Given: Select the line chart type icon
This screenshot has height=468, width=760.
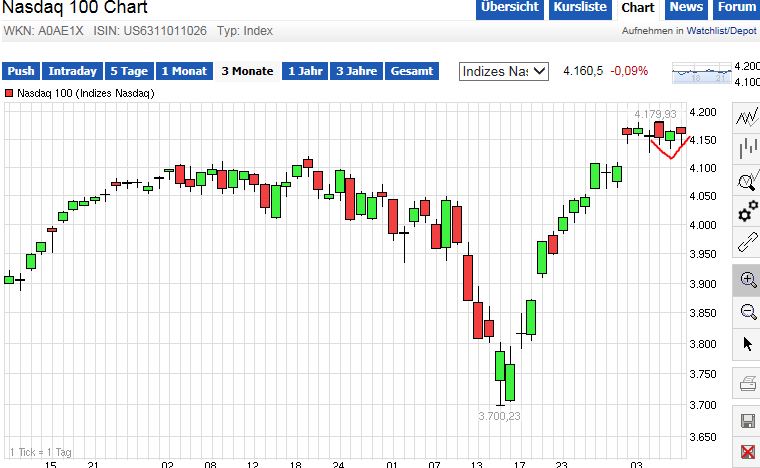Looking at the screenshot, I should (746, 116).
